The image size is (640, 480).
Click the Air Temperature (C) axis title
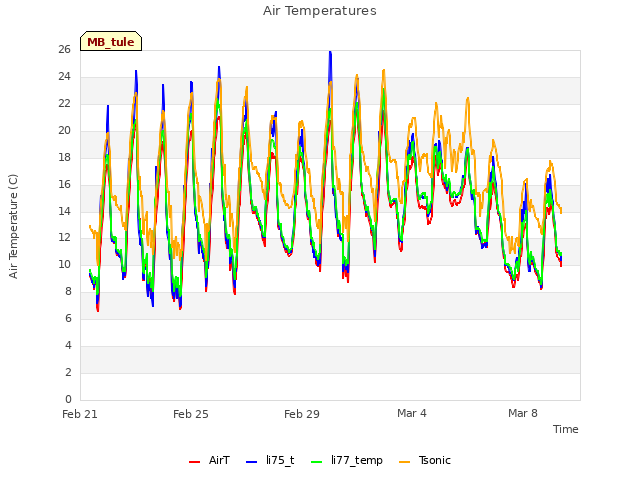tap(13, 226)
